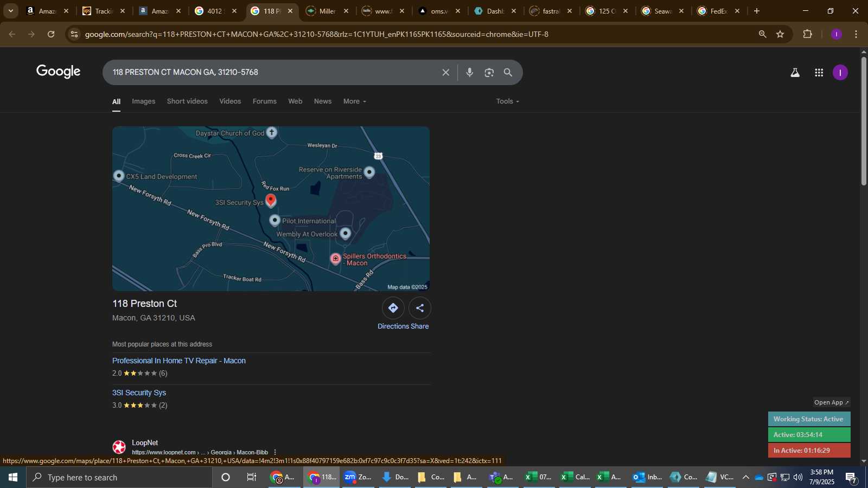This screenshot has width=868, height=488.
Task: Reload the page
Action: (x=51, y=34)
